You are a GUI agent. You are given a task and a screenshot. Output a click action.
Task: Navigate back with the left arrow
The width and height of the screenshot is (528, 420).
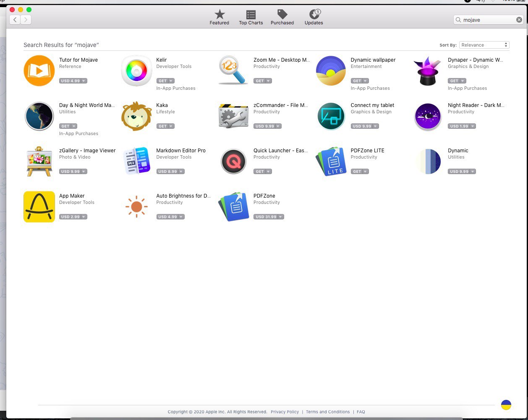coord(15,20)
